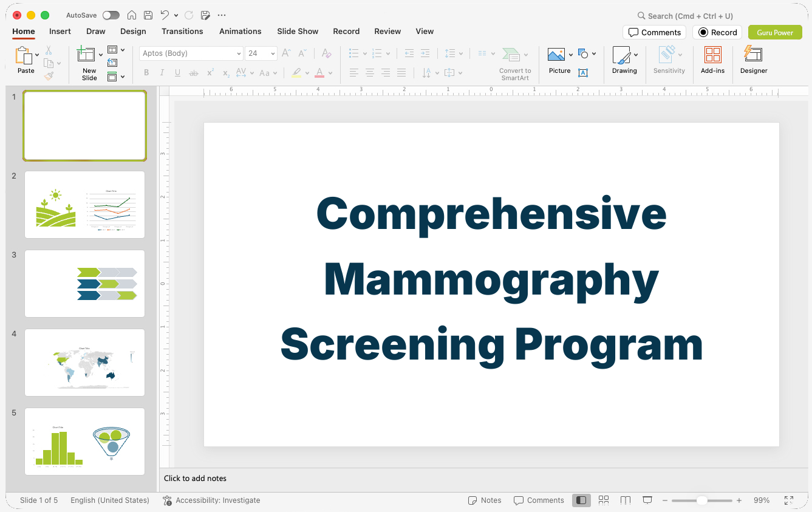812x512 pixels.
Task: Select slide 3 thumbnail with chevron arrows
Action: click(x=84, y=284)
